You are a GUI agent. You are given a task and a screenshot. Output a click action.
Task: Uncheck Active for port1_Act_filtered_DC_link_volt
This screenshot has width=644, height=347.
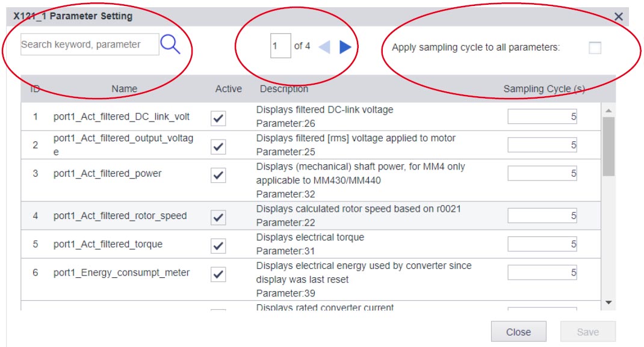[x=218, y=118]
